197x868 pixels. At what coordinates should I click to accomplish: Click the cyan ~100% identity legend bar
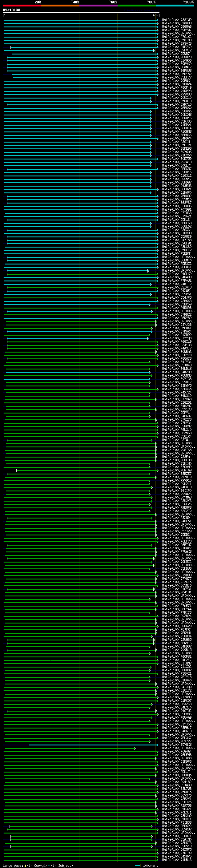tap(175, 6)
